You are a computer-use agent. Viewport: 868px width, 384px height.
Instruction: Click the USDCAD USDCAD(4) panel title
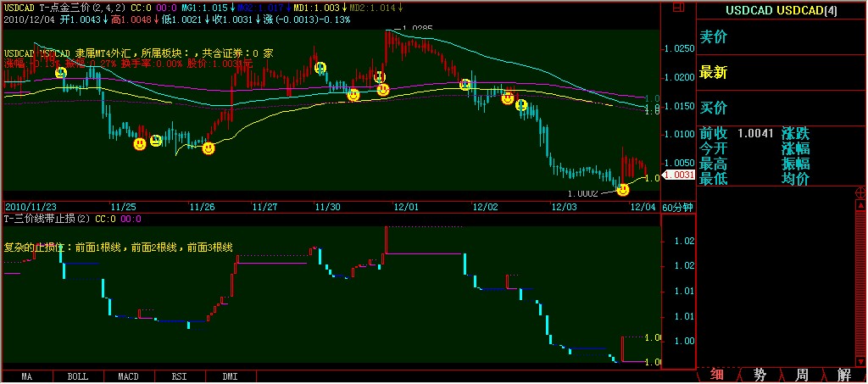pyautogui.click(x=782, y=10)
